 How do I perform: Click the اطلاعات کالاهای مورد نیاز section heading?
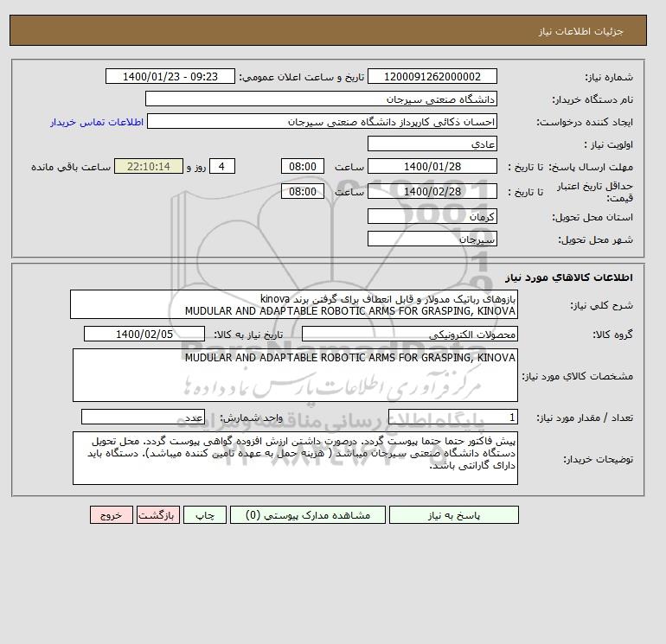point(569,277)
